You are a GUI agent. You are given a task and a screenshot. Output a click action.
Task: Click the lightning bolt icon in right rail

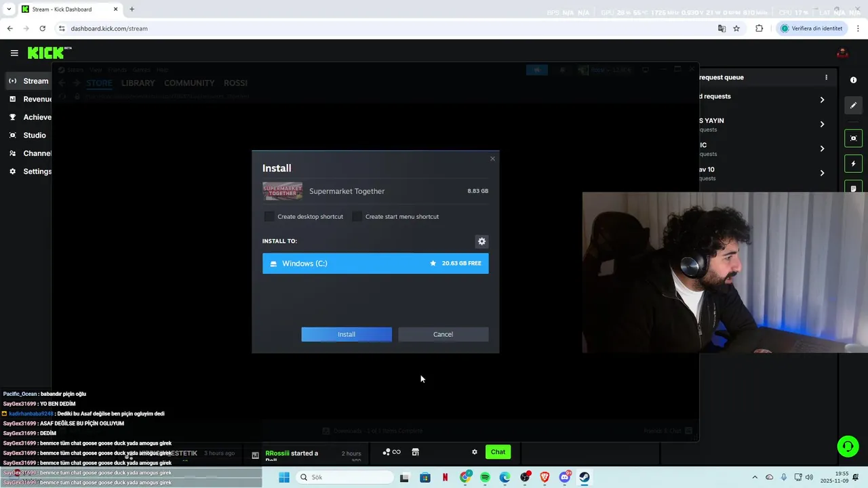853,164
